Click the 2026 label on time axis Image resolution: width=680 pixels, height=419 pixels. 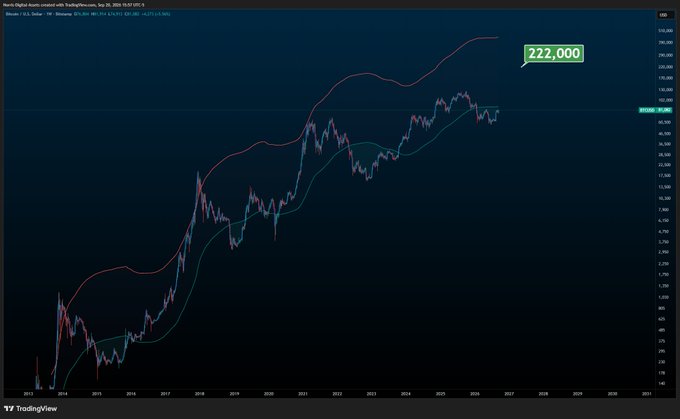[x=474, y=394]
